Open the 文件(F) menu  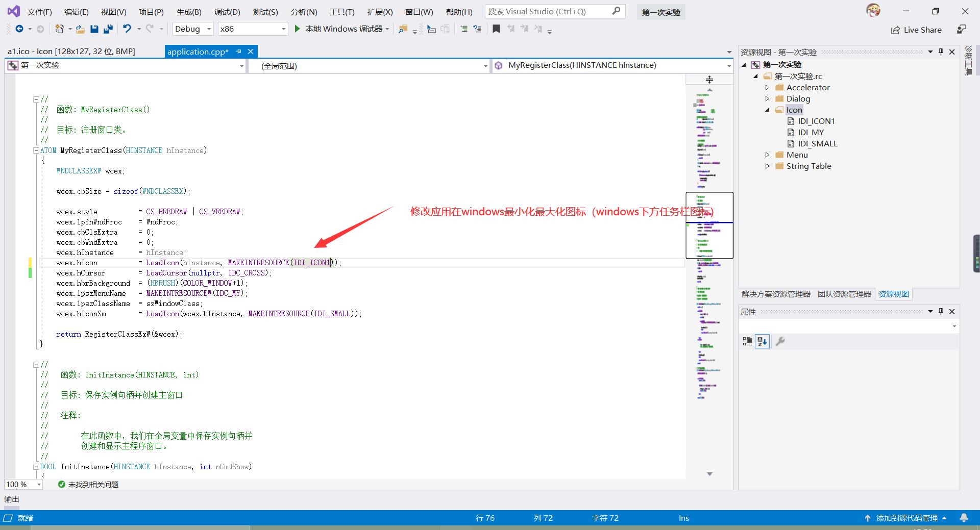point(39,12)
